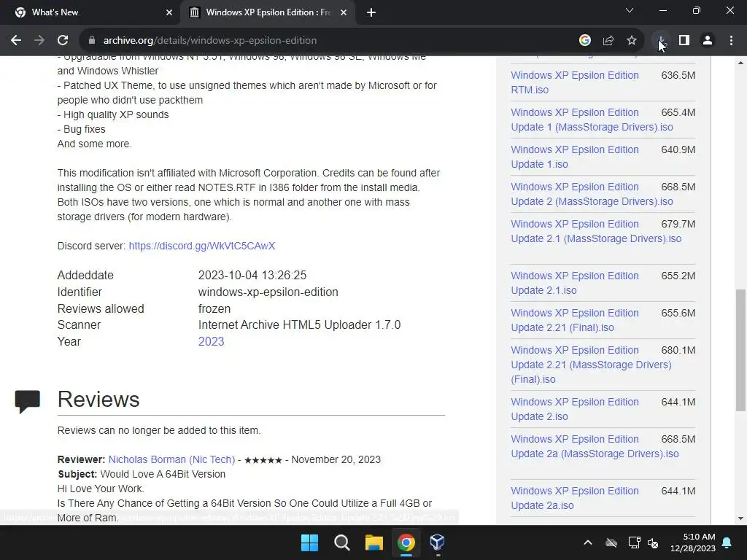This screenshot has width=747, height=560.
Task: Download Update 2.1 (MassStorage Drivers).iso
Action: [596, 231]
